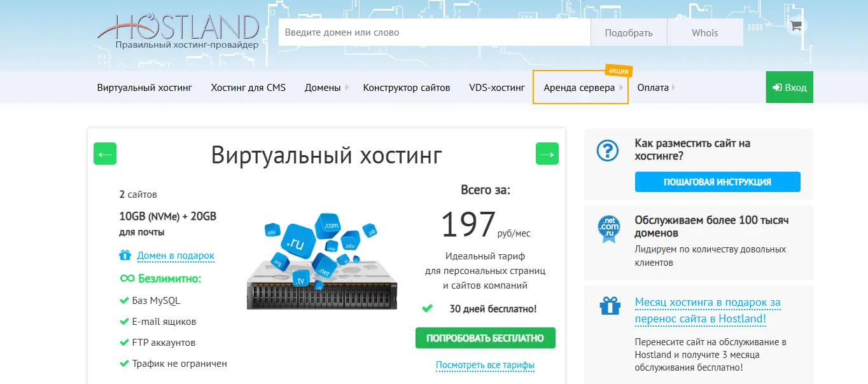
Task: Click the Виртуальный хостинг slide heading
Action: [x=326, y=154]
